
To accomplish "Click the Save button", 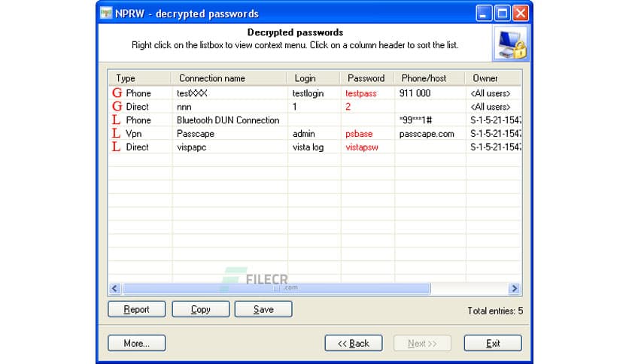I will [263, 310].
